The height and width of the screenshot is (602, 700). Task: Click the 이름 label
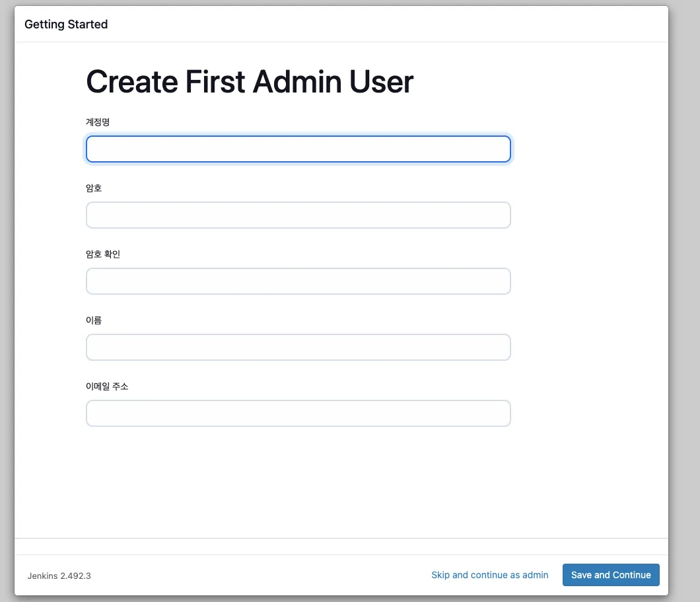pos(94,320)
